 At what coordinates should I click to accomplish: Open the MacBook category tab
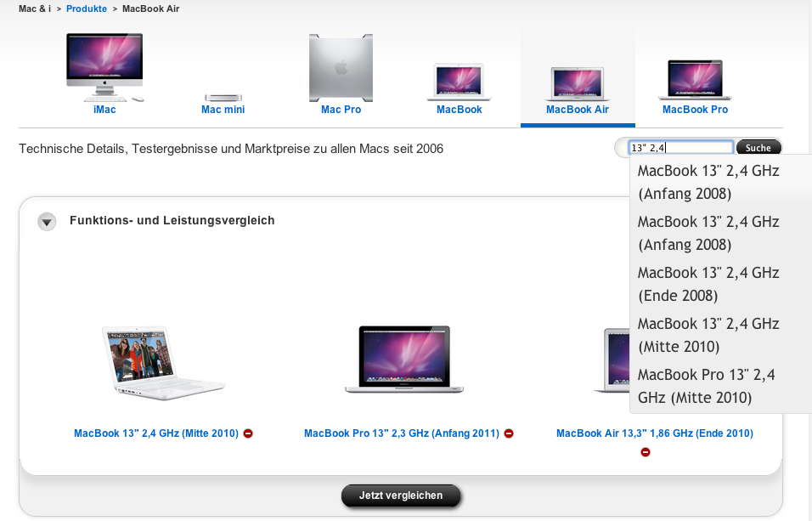click(x=460, y=110)
